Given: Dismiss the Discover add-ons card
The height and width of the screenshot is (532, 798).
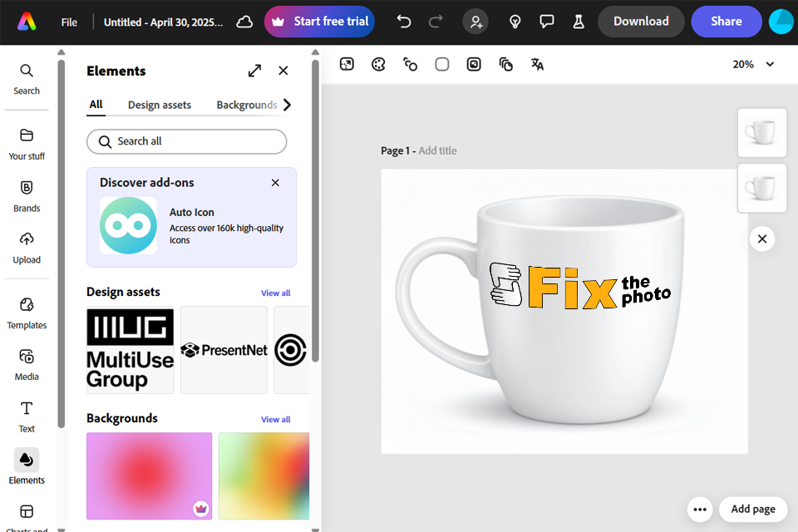Looking at the screenshot, I should (x=275, y=183).
